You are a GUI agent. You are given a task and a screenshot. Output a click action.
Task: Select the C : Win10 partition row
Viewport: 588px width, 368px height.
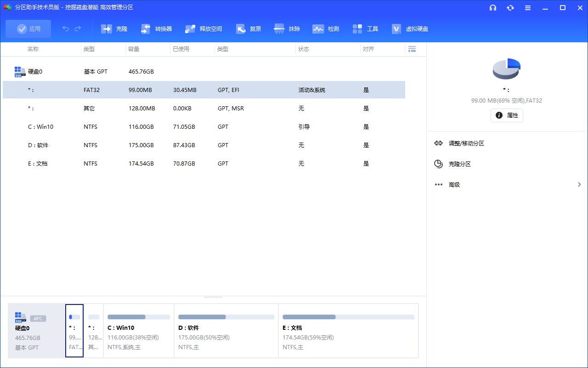tap(204, 127)
